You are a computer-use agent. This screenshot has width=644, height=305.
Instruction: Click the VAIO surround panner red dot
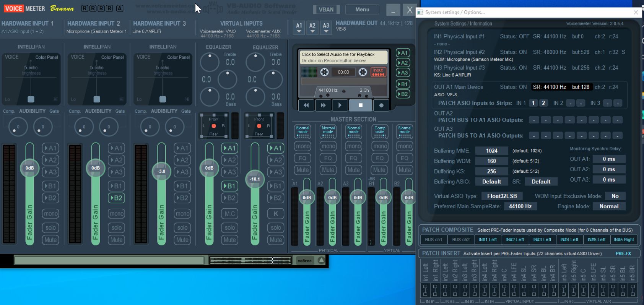[214, 126]
